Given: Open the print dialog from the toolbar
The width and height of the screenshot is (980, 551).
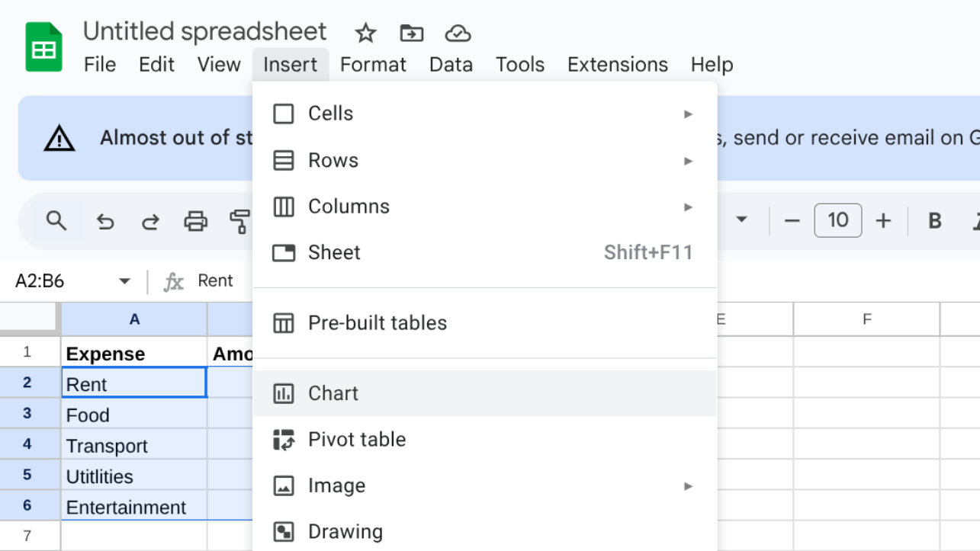Looking at the screenshot, I should tap(196, 222).
